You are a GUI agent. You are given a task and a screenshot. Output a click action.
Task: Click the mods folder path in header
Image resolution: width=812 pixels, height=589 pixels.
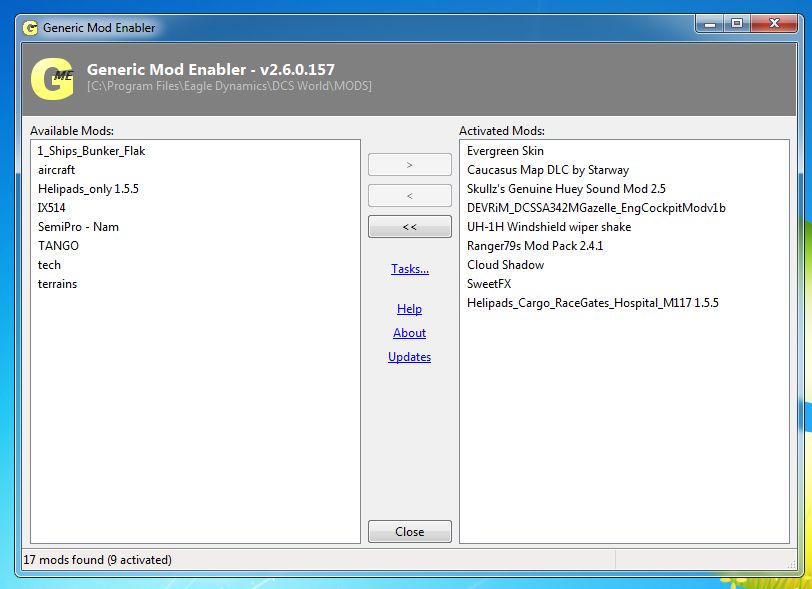point(229,86)
